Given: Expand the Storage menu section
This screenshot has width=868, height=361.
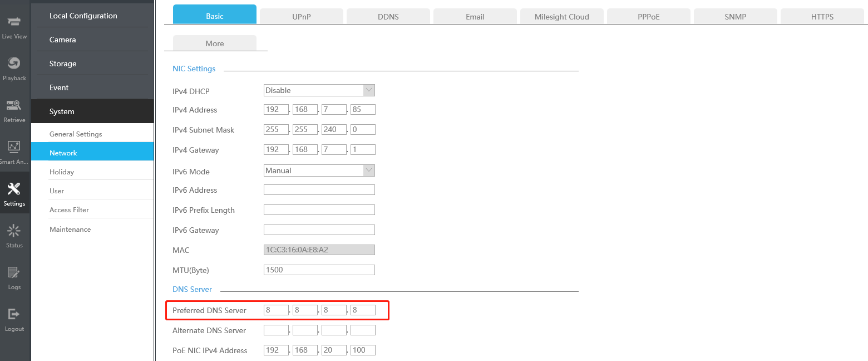Looking at the screenshot, I should coord(92,64).
